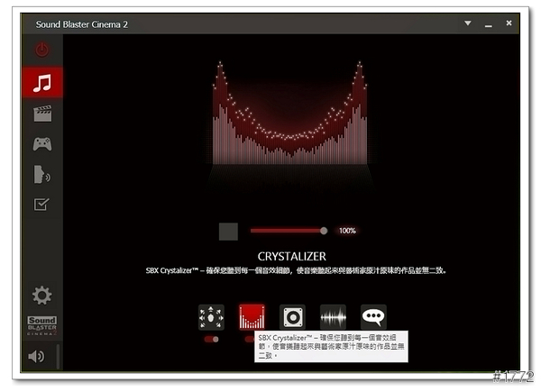This screenshot has height=392, width=541.
Task: Toggle the Crystalizer on/off switch
Action: [250, 339]
